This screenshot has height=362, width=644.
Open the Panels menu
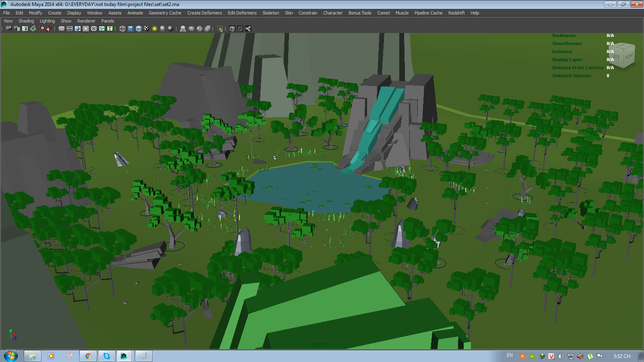(107, 21)
